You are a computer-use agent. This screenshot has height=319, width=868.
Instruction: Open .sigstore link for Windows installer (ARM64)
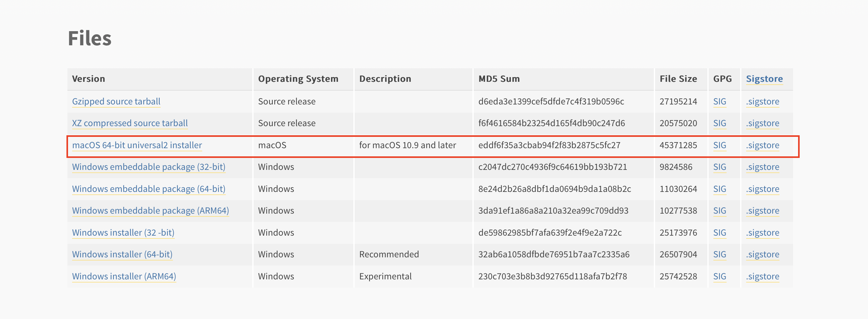click(762, 276)
